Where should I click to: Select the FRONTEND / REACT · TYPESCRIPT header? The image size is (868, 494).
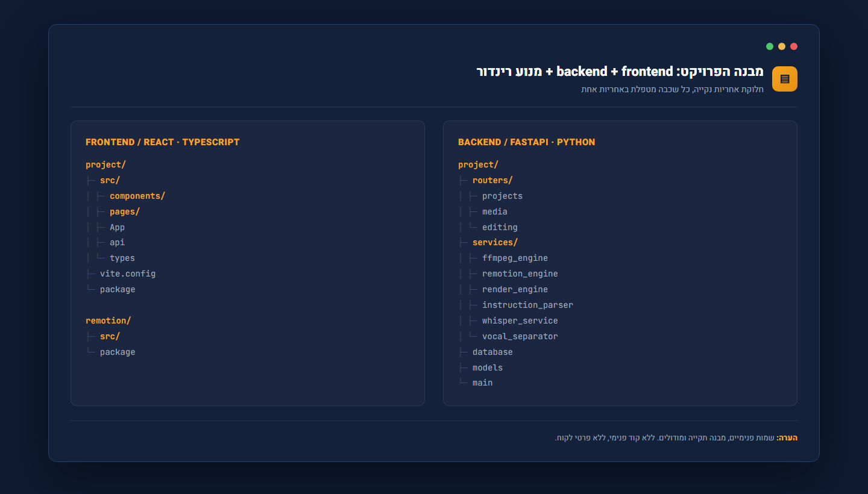[x=163, y=142]
